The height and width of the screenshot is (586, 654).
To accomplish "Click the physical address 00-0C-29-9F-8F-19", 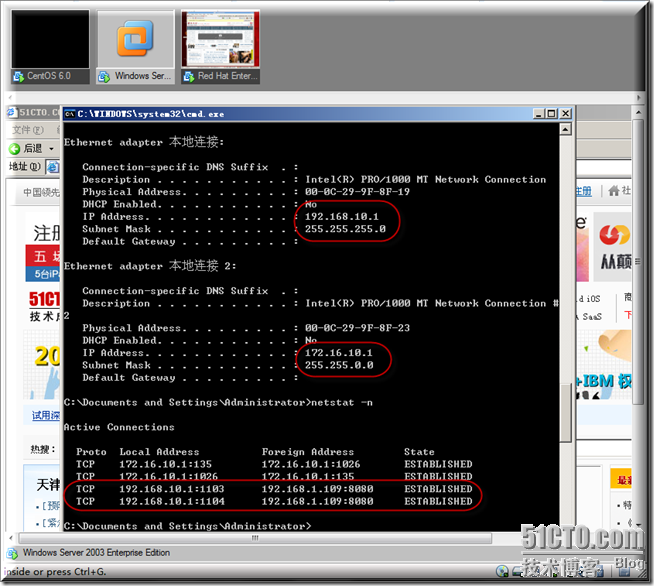I will click(x=357, y=191).
